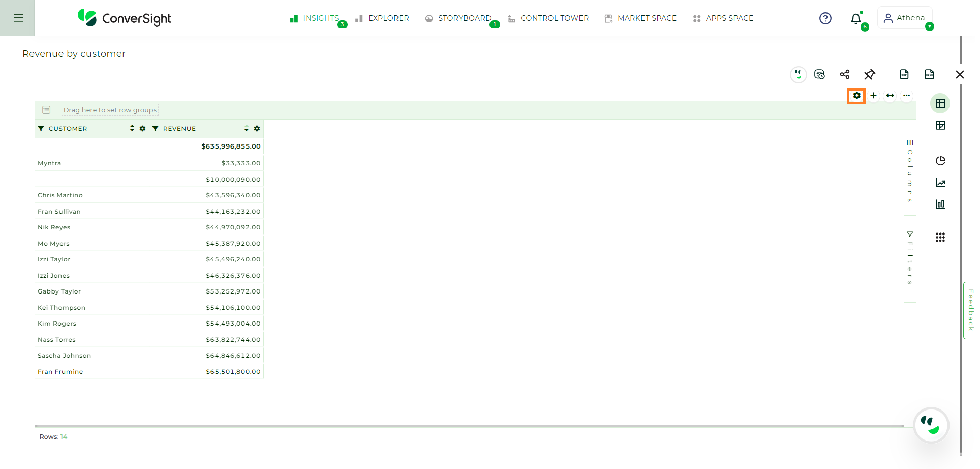Viewport: 980px width, 469px height.
Task: Export as PDF
Action: pyautogui.click(x=904, y=74)
